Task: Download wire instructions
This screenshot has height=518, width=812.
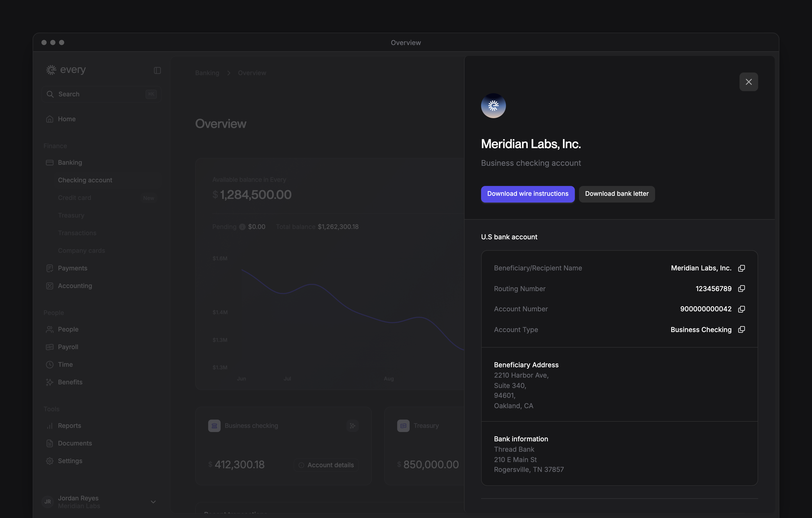Action: (x=527, y=194)
